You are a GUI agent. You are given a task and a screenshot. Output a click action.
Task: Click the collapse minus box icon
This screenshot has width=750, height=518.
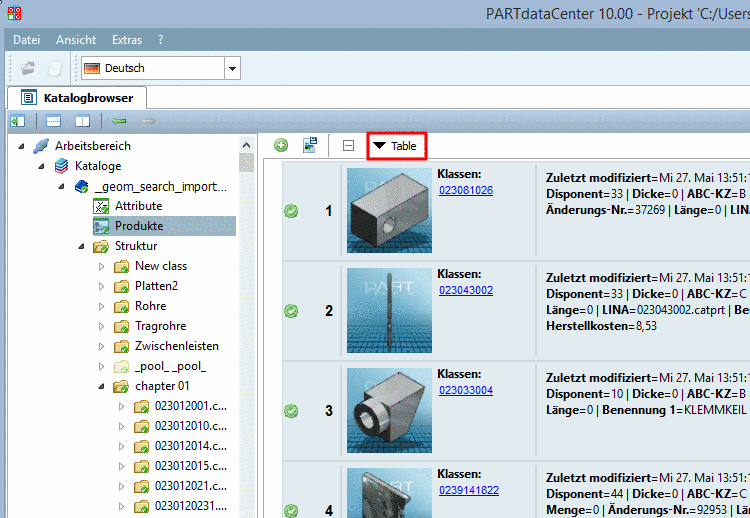349,145
